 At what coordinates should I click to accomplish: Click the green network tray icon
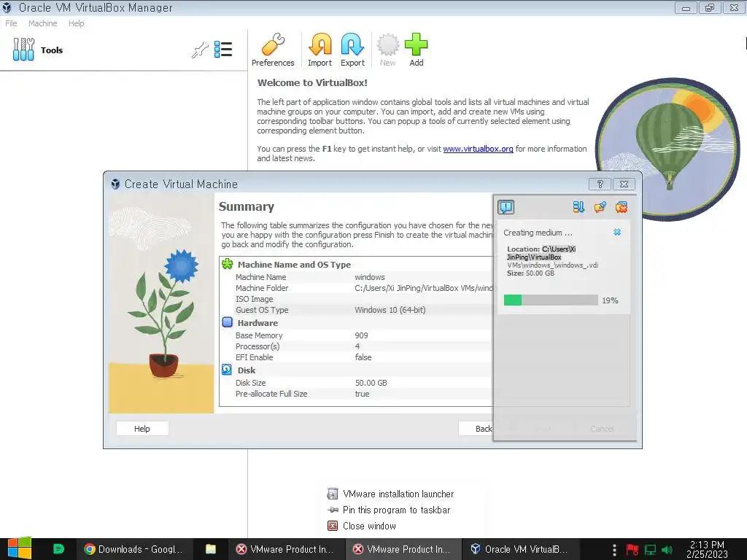(x=650, y=550)
